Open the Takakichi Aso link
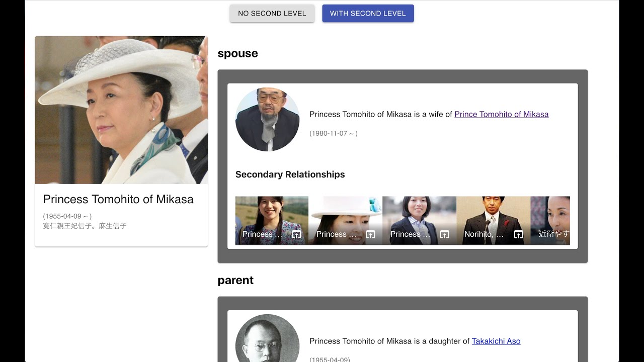This screenshot has width=644, height=362. tap(496, 341)
